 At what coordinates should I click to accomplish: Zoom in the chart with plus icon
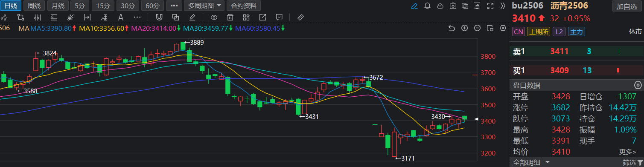[465, 28]
